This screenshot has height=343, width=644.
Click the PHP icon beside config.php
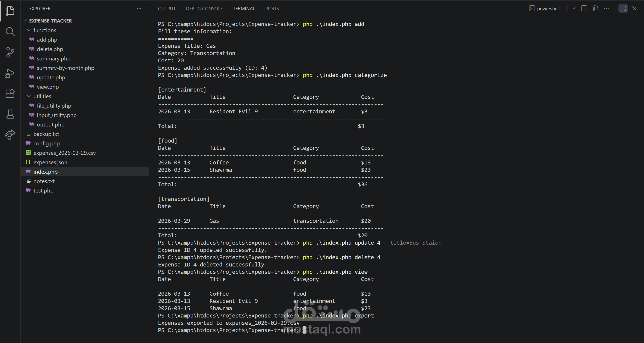point(28,143)
